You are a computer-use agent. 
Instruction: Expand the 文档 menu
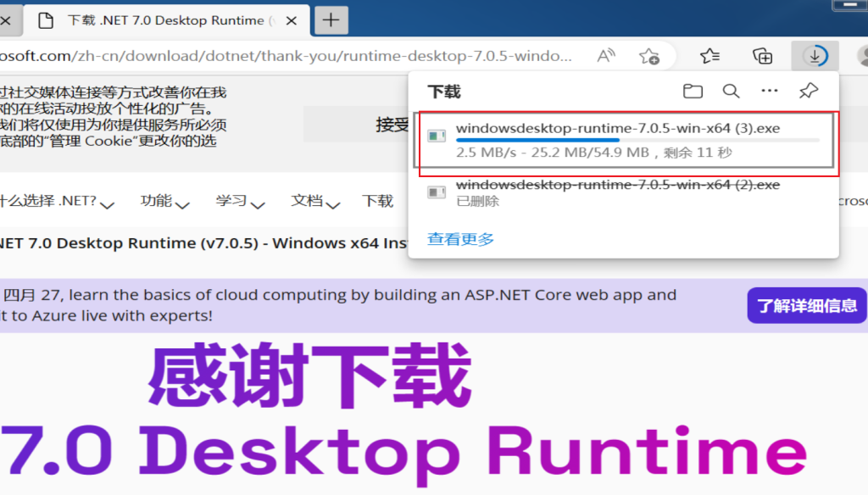(x=315, y=201)
